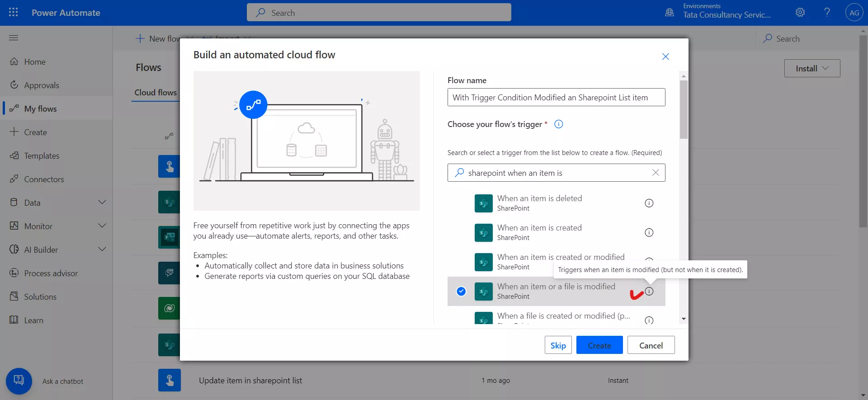Click the Environments globe icon
This screenshot has height=400, width=868.
pos(670,13)
